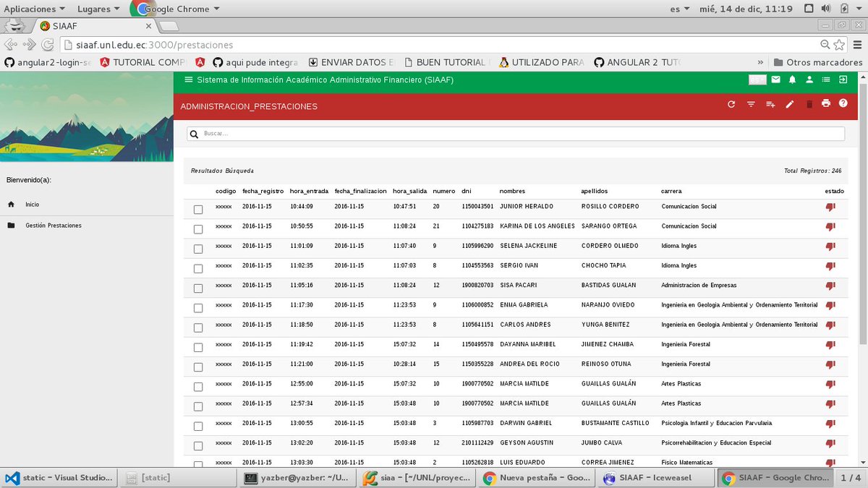This screenshot has width=868, height=488.
Task: Open the small dropdown box in green header
Action: 757,80
